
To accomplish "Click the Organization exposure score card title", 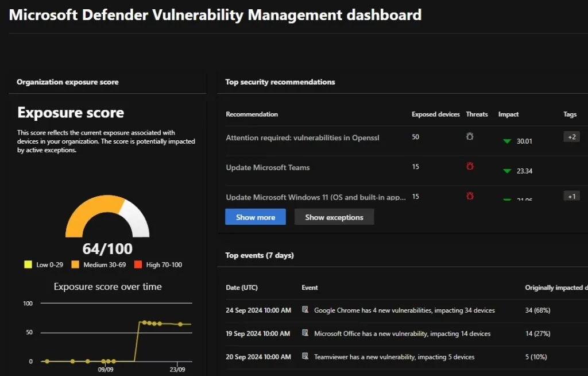I will (68, 82).
